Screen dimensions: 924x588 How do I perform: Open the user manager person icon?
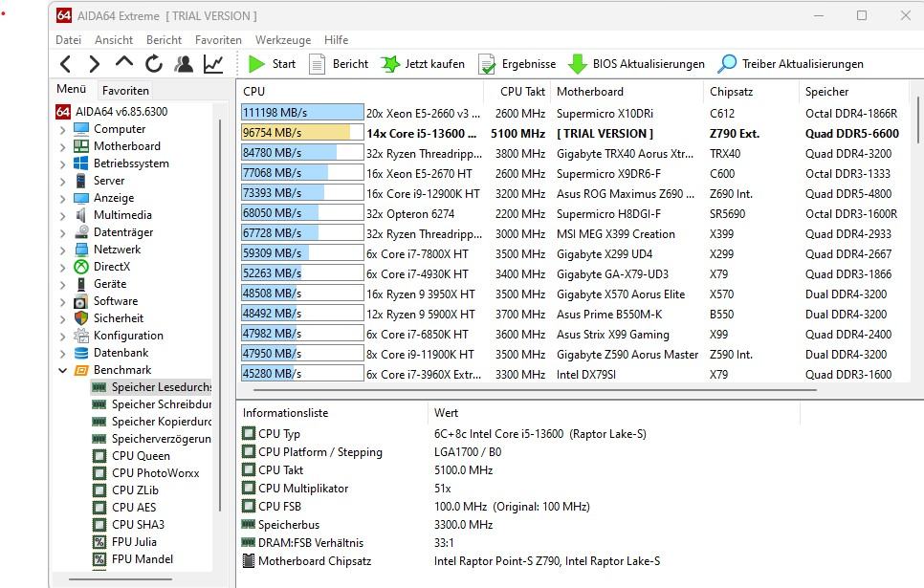pos(184,64)
